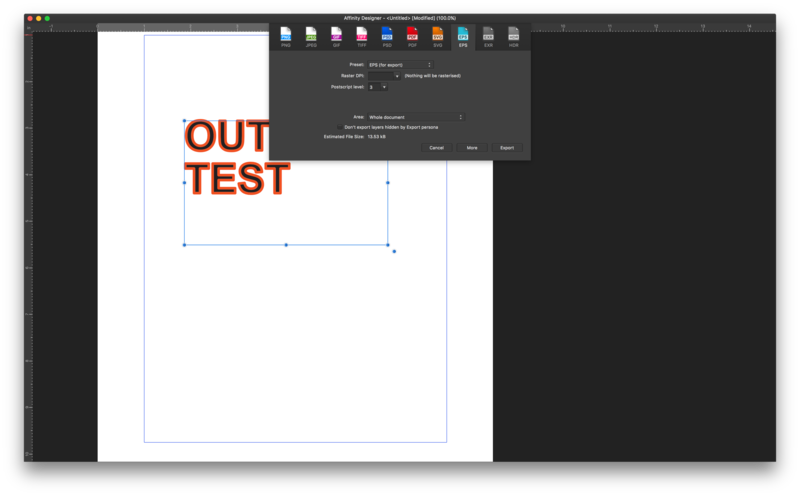This screenshot has height=496, width=800.
Task: Open the Postscript level dropdown
Action: (x=378, y=87)
